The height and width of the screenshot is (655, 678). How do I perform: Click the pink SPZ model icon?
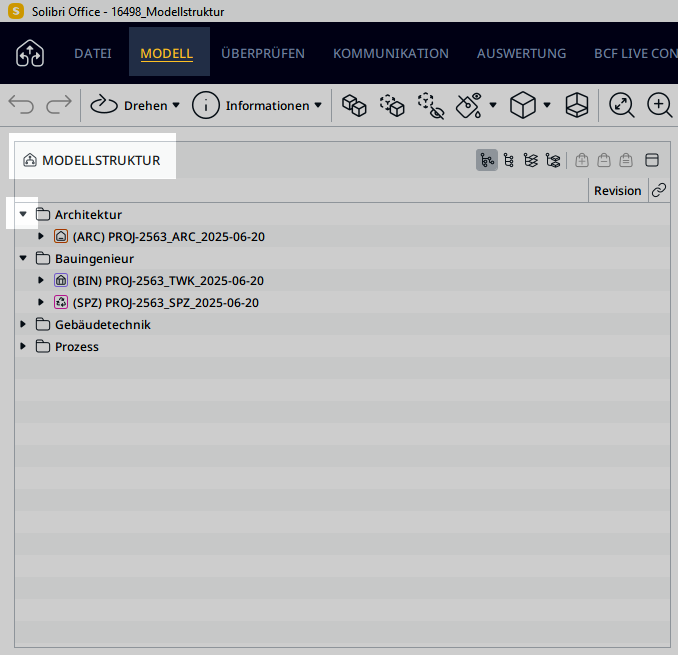(61, 303)
